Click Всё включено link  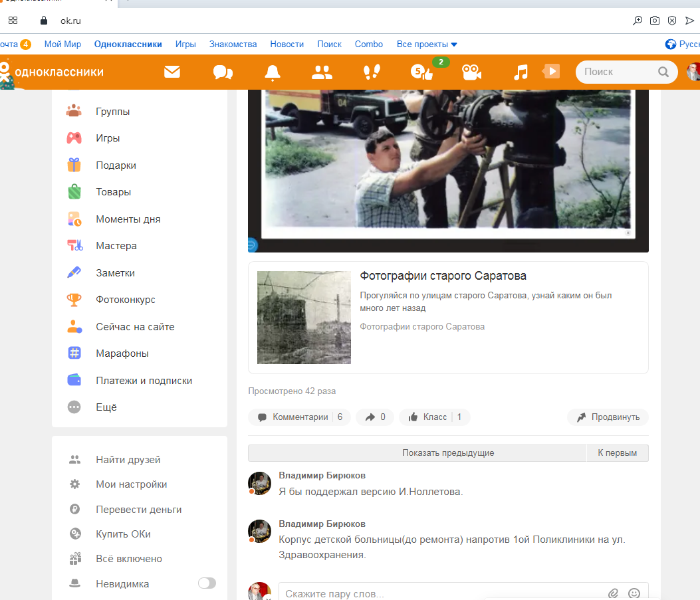point(128,559)
